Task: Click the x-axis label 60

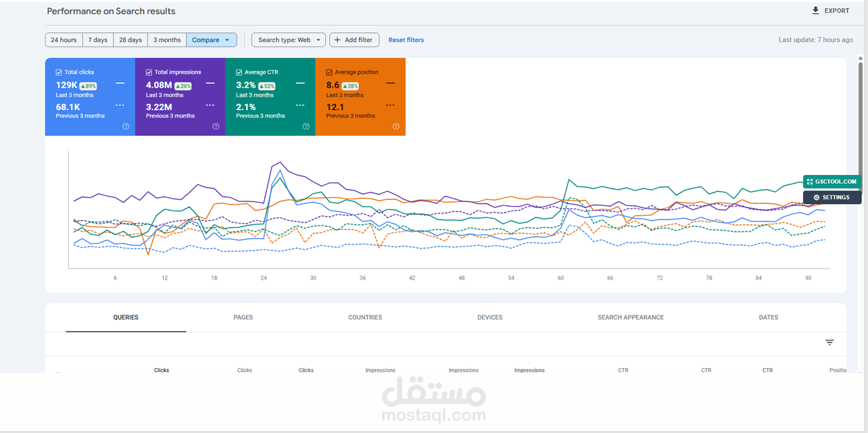Action: tap(560, 278)
